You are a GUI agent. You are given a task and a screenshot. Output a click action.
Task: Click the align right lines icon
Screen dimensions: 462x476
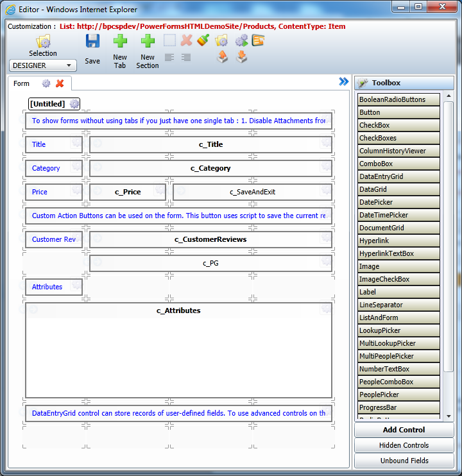click(x=186, y=57)
